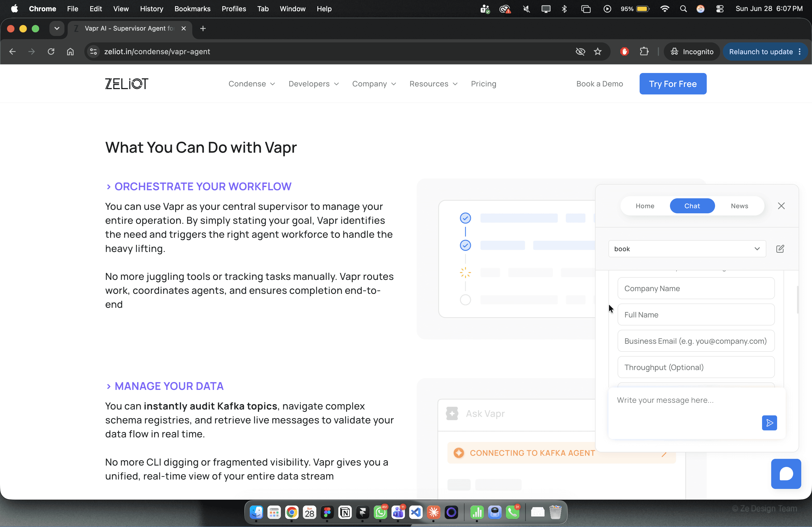Click the red ad blocker extension icon
Viewport: 812px width, 527px height.
(624, 52)
